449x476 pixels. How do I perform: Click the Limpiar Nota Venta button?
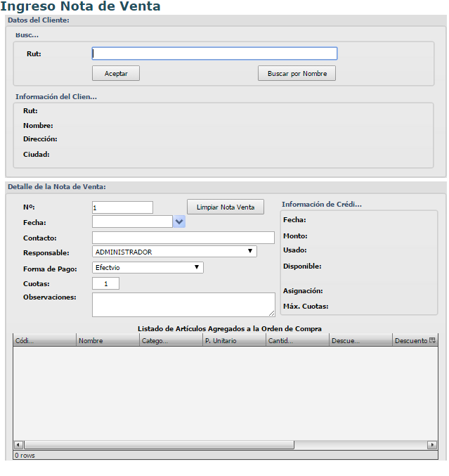point(226,207)
